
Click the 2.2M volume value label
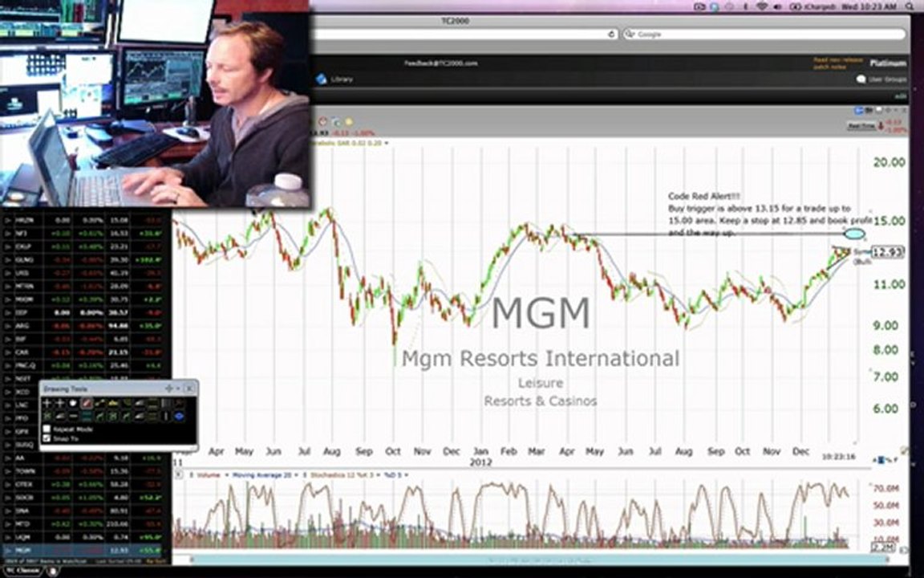883,547
